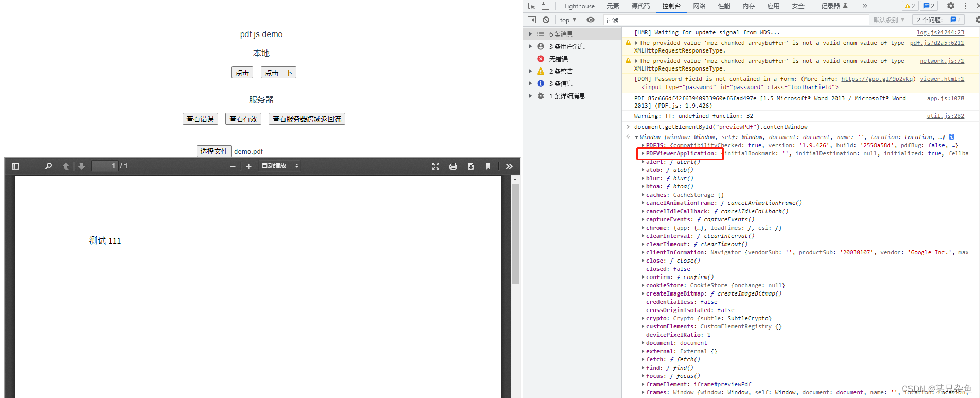Switch to the Sources (源代码) tab
980x398 pixels.
[640, 6]
